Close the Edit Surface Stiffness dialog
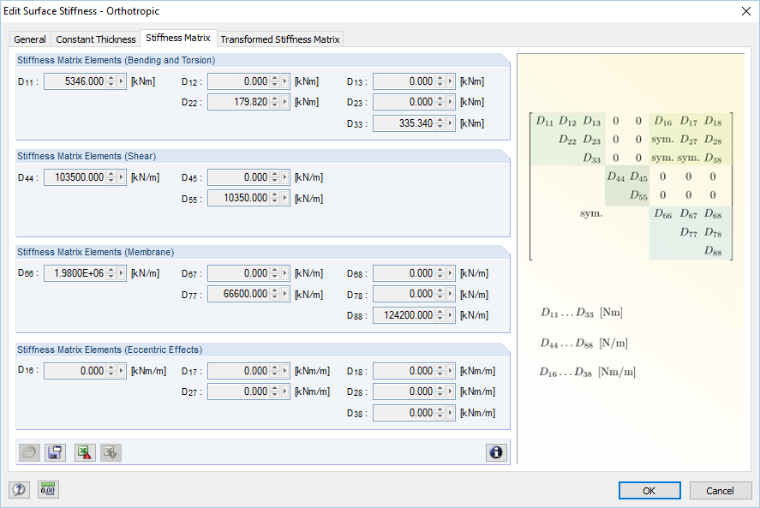The width and height of the screenshot is (760, 508). 746,11
